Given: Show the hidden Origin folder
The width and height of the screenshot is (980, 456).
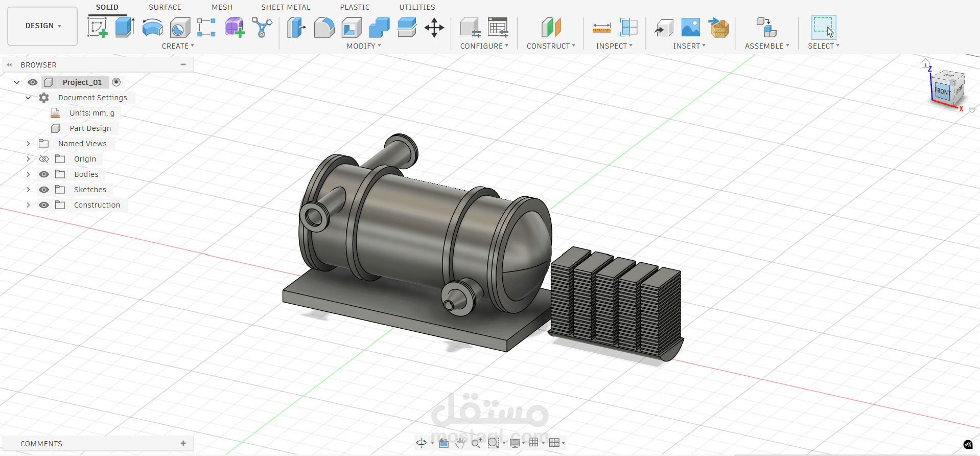Looking at the screenshot, I should [x=44, y=159].
